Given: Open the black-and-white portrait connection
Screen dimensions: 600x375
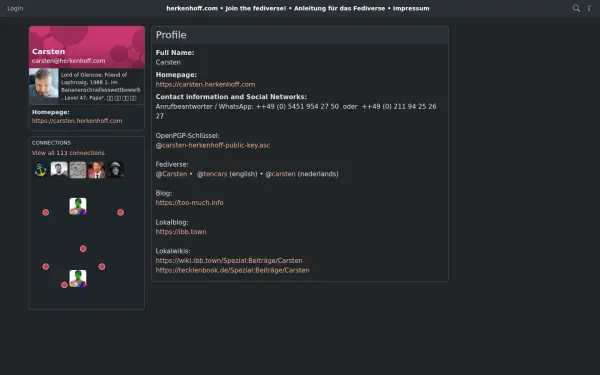Looking at the screenshot, I should [x=59, y=170].
